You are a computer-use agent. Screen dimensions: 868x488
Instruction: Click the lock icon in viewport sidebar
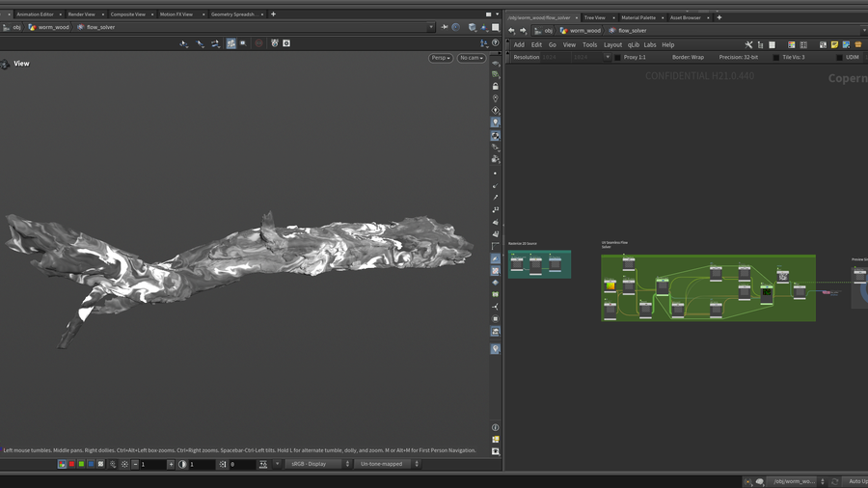tap(496, 87)
